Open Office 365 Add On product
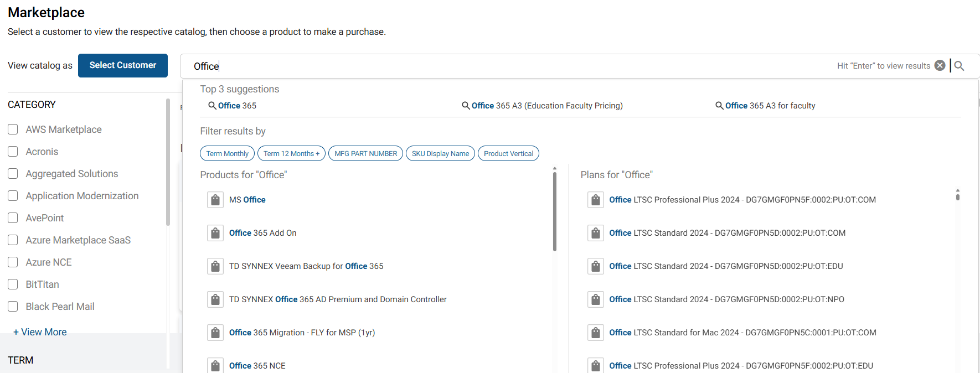 [x=263, y=233]
